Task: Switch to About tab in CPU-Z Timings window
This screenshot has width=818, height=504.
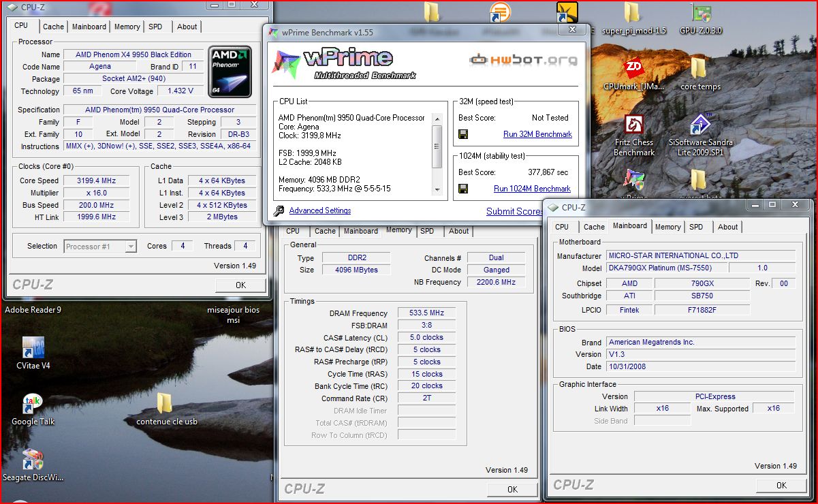Action: 459,231
